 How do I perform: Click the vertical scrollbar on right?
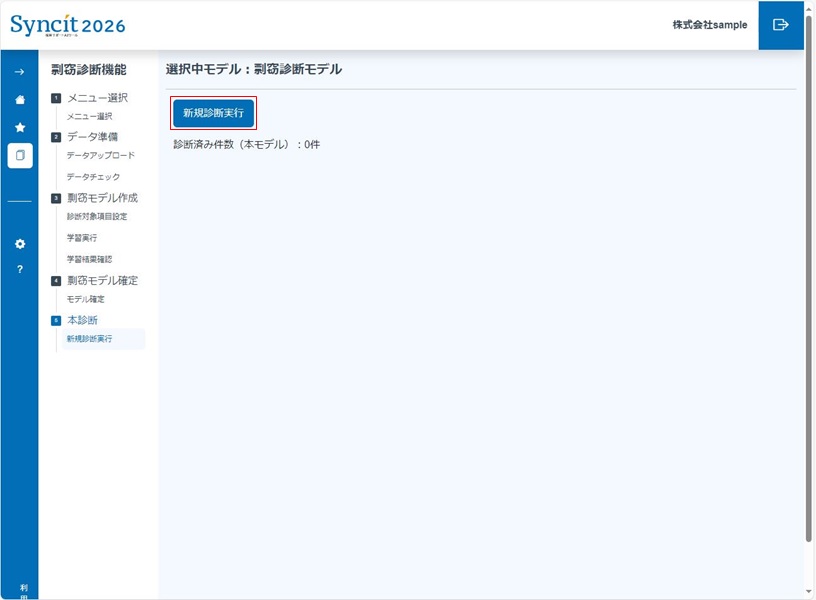click(809, 300)
